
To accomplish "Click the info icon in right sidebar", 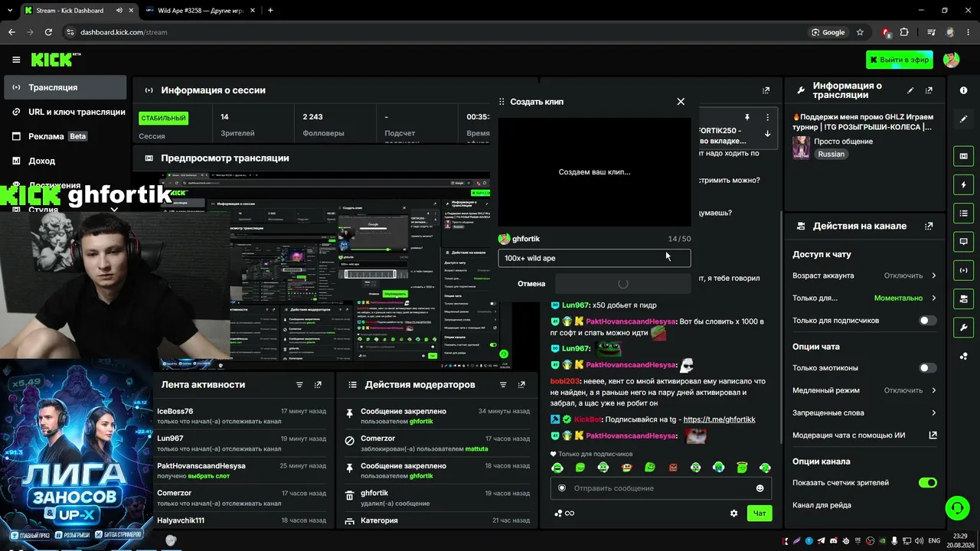I will point(963,90).
